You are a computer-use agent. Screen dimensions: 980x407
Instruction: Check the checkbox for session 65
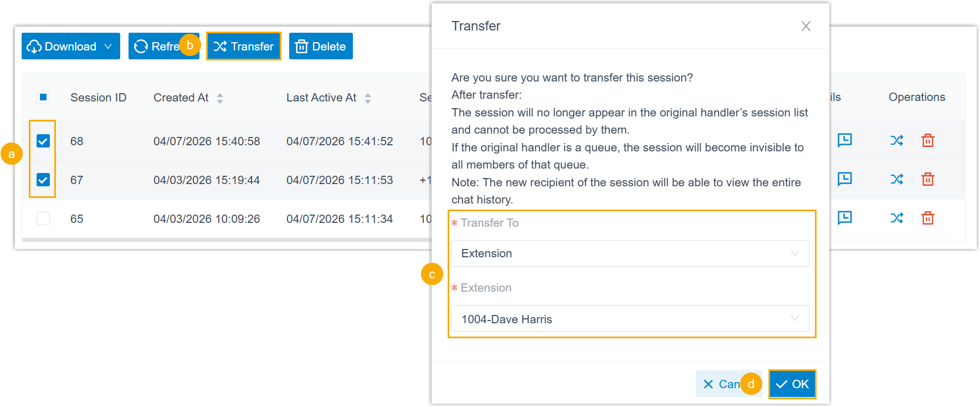[43, 218]
